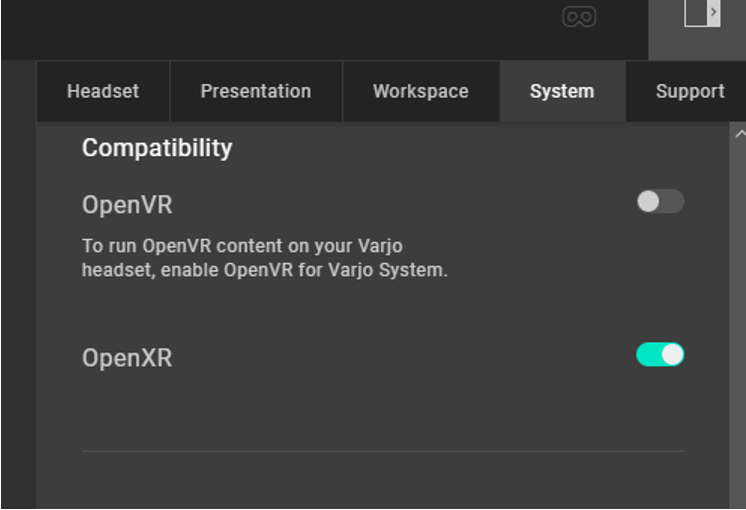Switch to the Headset tab

point(103,91)
